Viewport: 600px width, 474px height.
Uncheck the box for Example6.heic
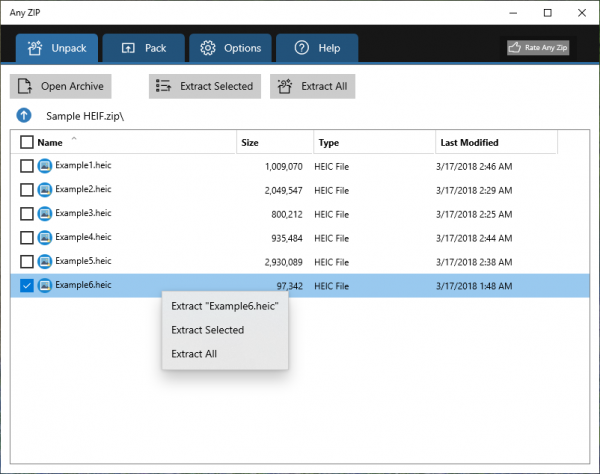click(x=27, y=285)
